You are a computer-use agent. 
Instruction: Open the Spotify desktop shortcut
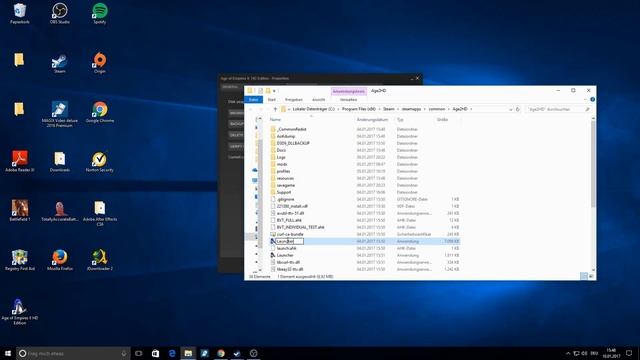tap(100, 13)
